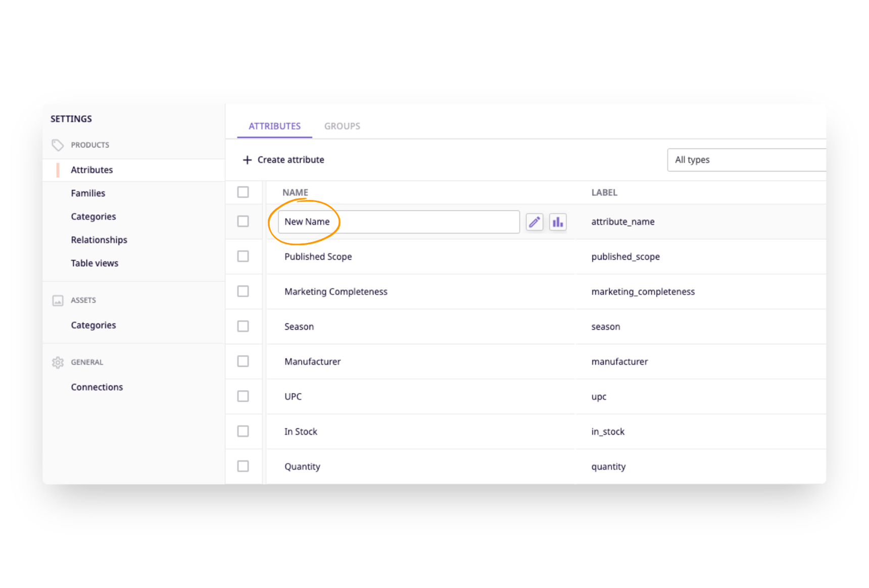Click the Products tag icon in the sidebar
The width and height of the screenshot is (869, 588).
(x=58, y=145)
